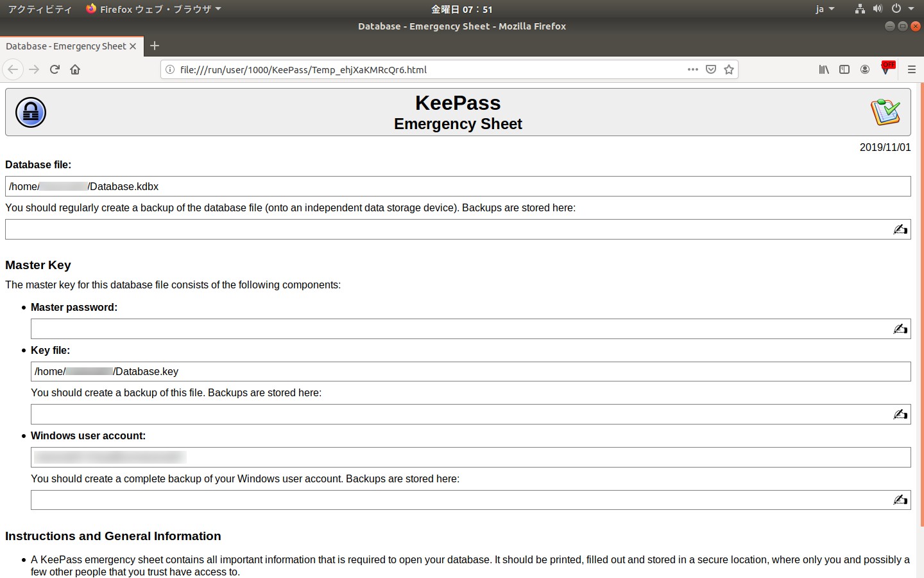
Task: Open the Firefox hamburger menu
Action: click(x=911, y=69)
